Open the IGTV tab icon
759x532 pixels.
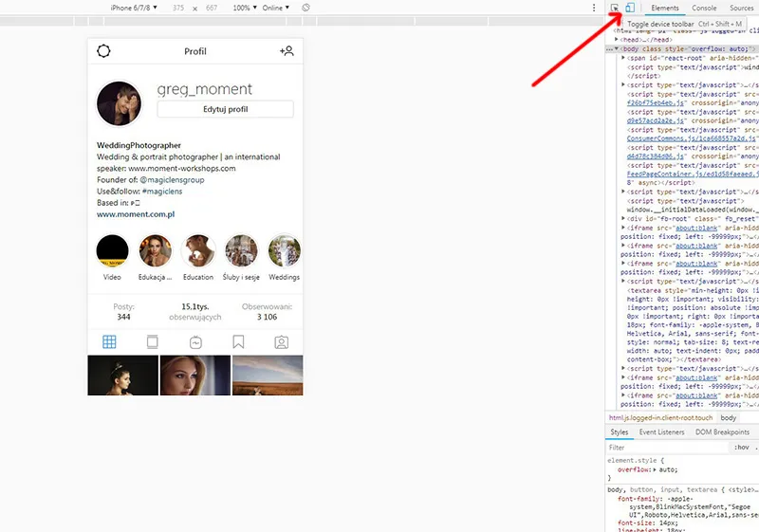195,342
